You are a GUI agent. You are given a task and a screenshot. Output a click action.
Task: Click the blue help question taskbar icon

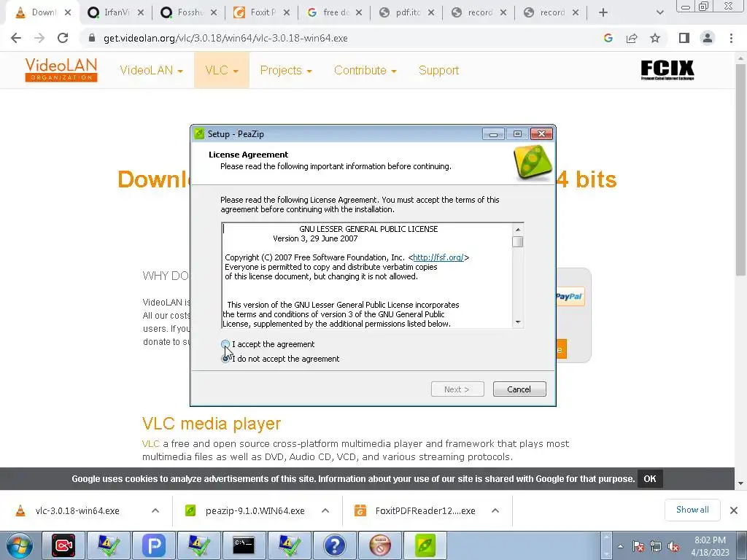[x=334, y=545]
